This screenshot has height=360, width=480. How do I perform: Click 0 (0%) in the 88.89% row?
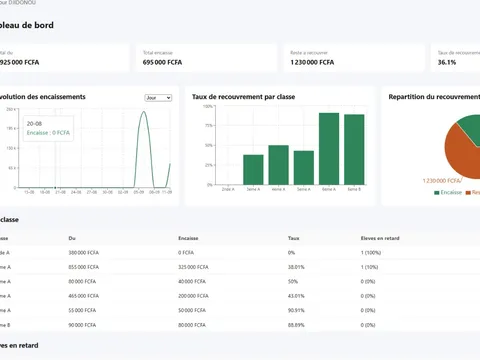[368, 325]
